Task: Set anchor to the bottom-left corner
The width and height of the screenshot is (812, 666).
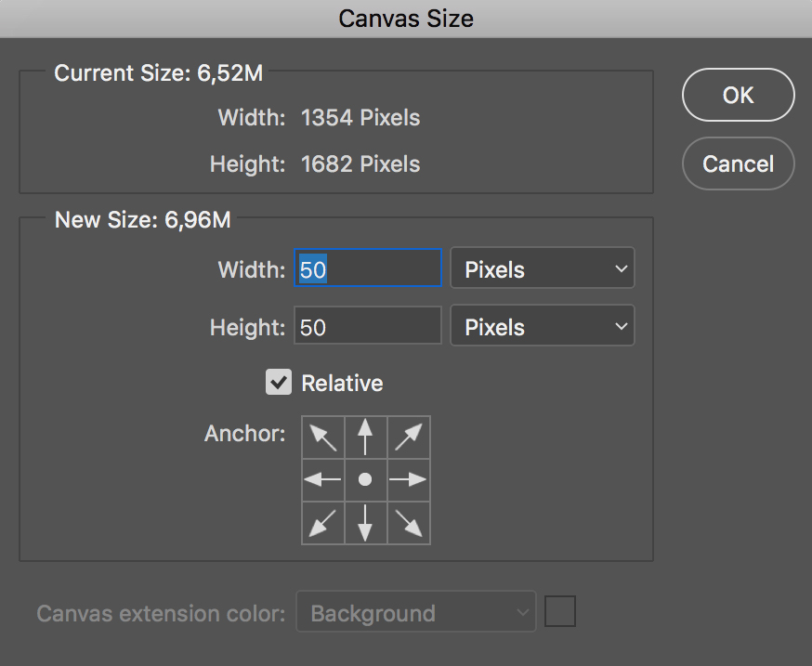Action: coord(322,523)
